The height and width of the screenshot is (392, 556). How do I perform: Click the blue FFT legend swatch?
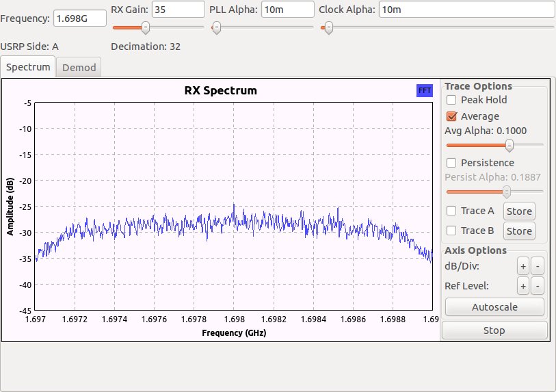click(x=424, y=90)
